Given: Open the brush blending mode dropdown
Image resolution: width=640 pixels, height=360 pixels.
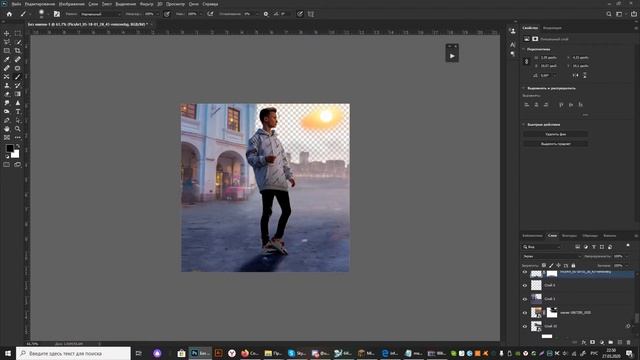Looking at the screenshot, I should [x=100, y=14].
